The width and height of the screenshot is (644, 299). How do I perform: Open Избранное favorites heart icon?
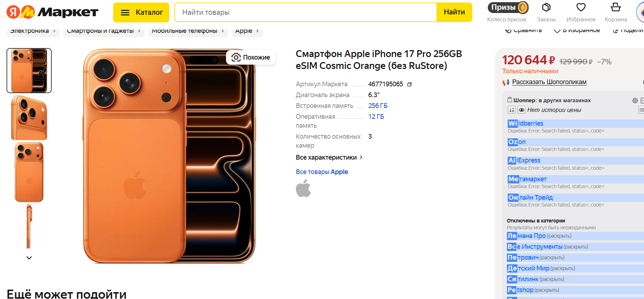[581, 8]
